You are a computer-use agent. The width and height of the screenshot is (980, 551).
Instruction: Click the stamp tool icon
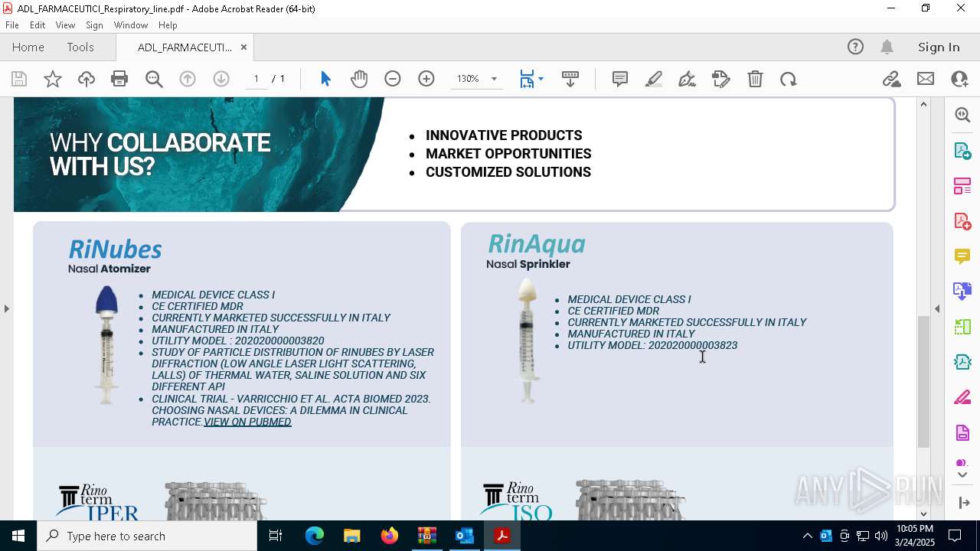721,79
